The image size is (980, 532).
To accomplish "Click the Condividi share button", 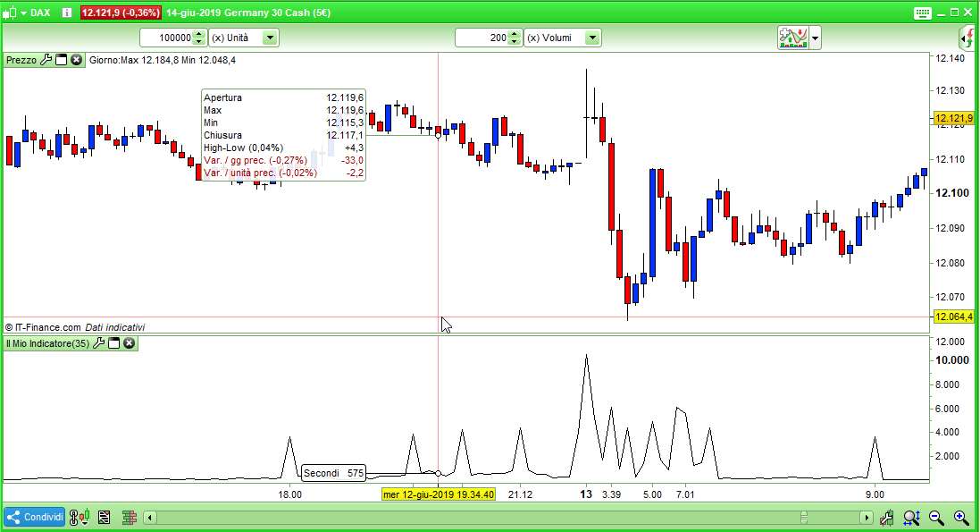I will [35, 518].
